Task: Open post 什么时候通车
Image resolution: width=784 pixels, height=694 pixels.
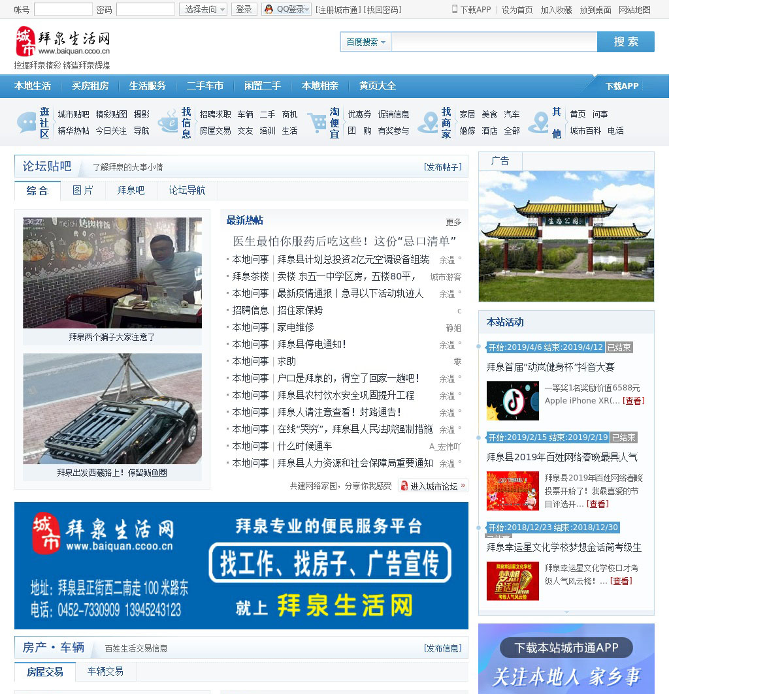Action: point(304,446)
